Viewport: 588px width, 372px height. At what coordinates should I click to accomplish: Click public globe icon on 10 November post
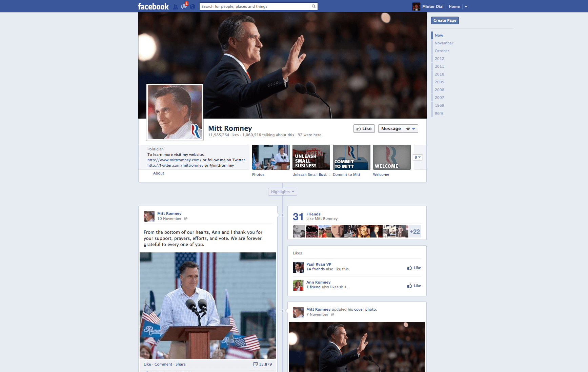pos(186,219)
